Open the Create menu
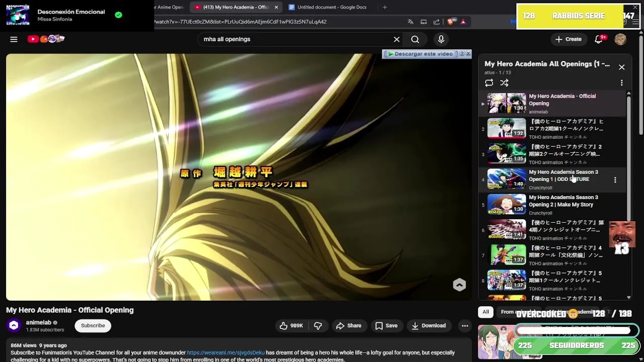Screen dimensions: 644x362 click(x=568, y=39)
